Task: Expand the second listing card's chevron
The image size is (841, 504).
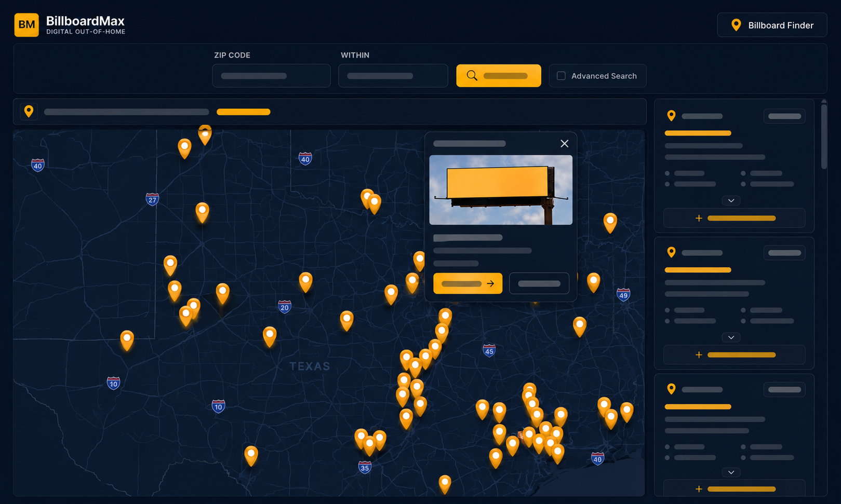Action: pyautogui.click(x=731, y=337)
